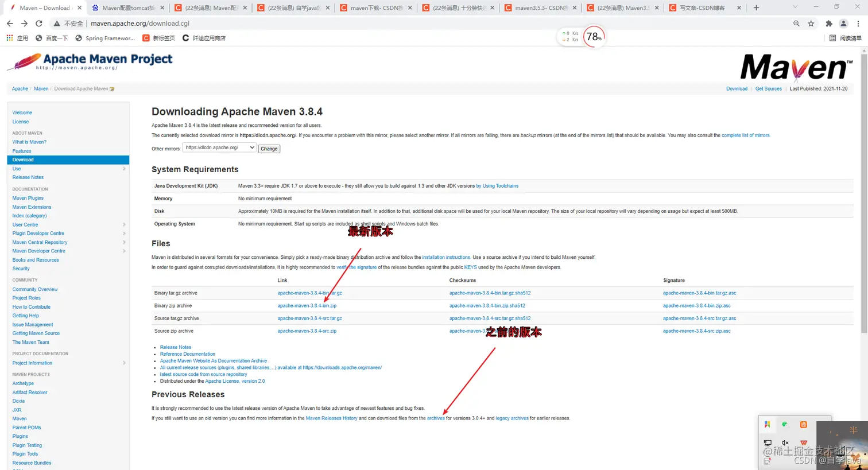This screenshot has width=868, height=470.
Task: Reload the page with refresh icon
Action: tap(39, 24)
